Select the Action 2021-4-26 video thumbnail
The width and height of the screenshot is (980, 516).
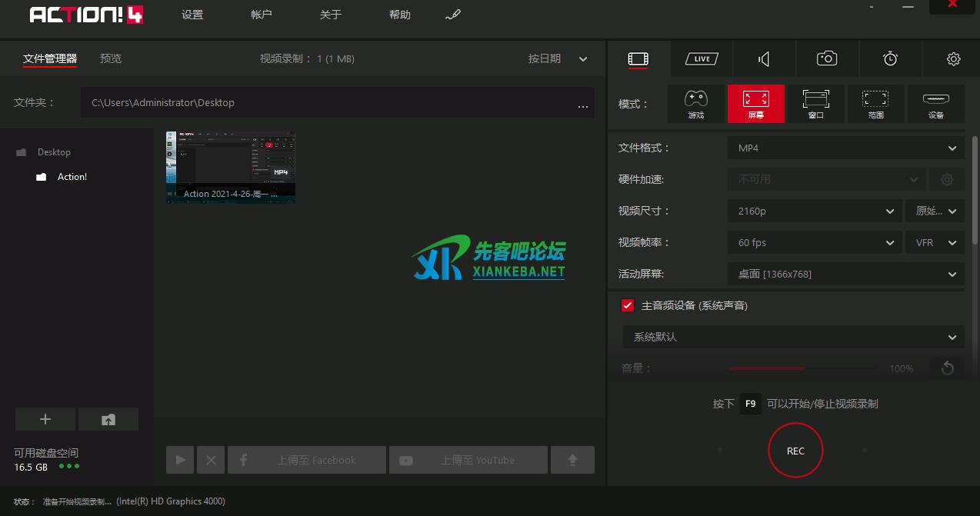[x=231, y=167]
